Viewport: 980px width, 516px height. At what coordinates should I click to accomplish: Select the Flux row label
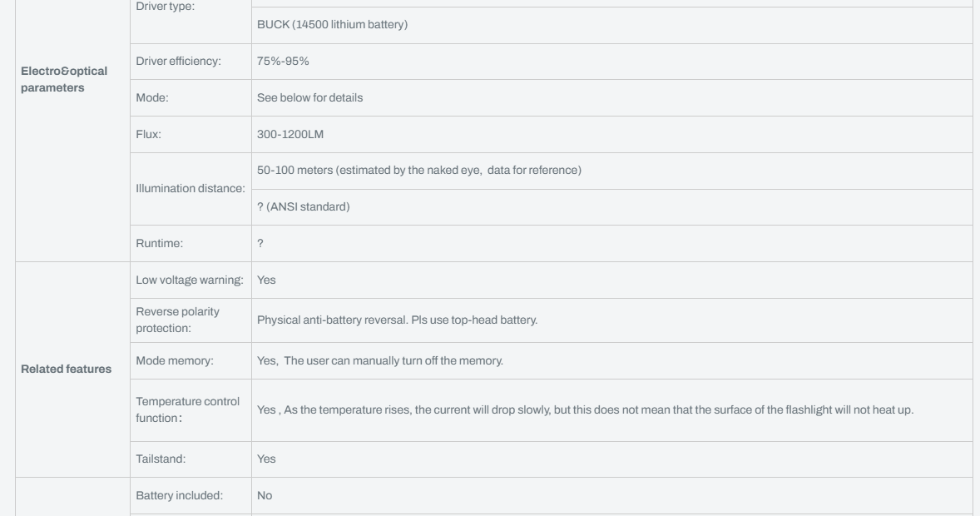148,135
